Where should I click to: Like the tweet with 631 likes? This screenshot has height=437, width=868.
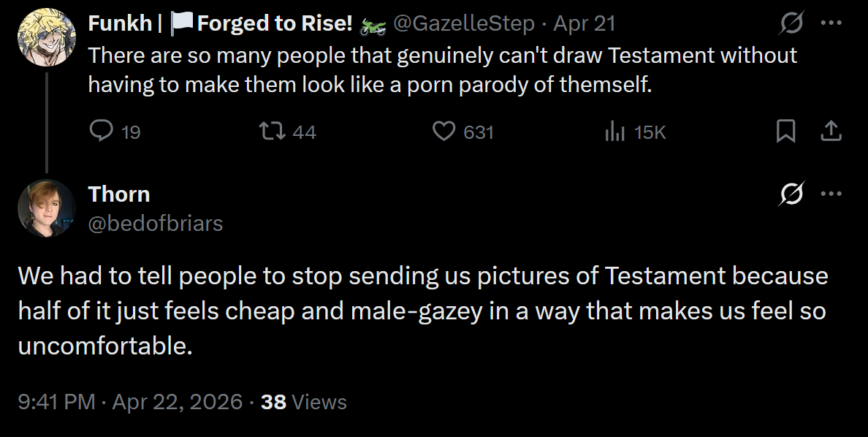(443, 131)
